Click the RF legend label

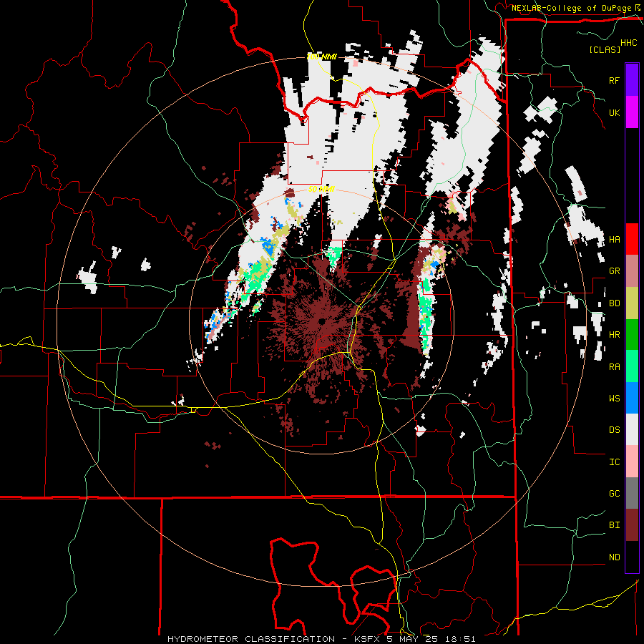tap(614, 80)
